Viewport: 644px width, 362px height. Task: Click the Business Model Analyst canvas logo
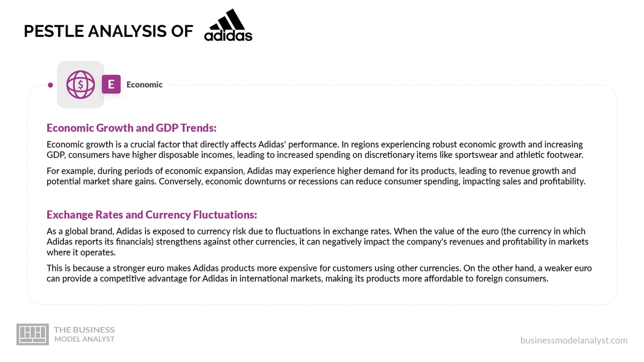coord(33,334)
